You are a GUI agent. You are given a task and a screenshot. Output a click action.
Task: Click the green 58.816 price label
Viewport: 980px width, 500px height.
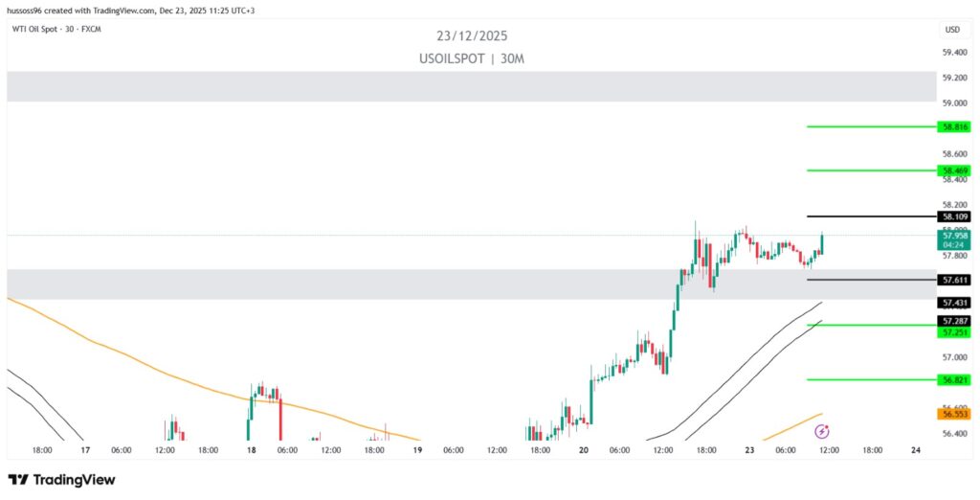(x=954, y=125)
